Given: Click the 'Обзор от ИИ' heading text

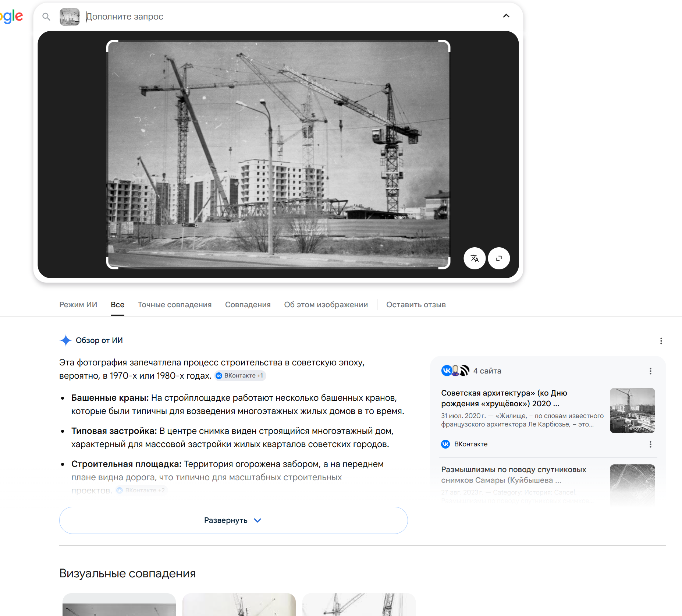Looking at the screenshot, I should tap(99, 340).
